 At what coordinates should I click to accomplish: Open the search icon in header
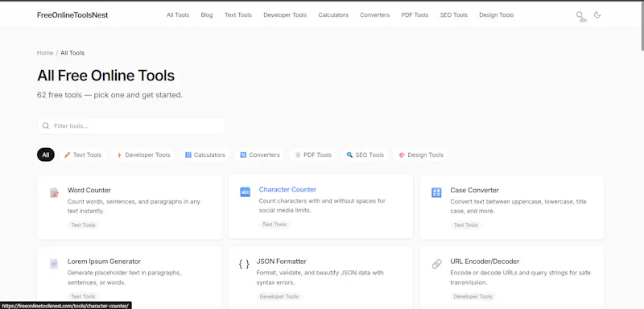[579, 14]
